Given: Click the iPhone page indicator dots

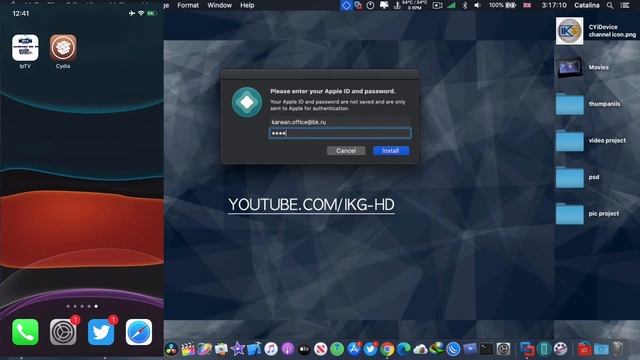Looking at the screenshot, I should pos(82,306).
